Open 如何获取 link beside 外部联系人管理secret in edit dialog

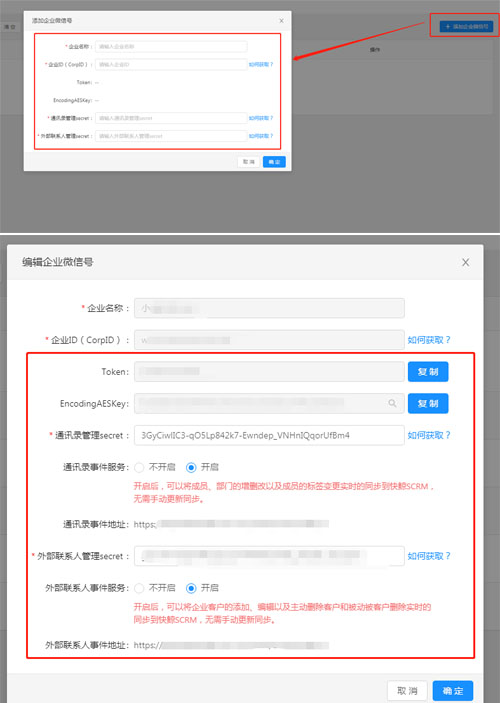[429, 556]
